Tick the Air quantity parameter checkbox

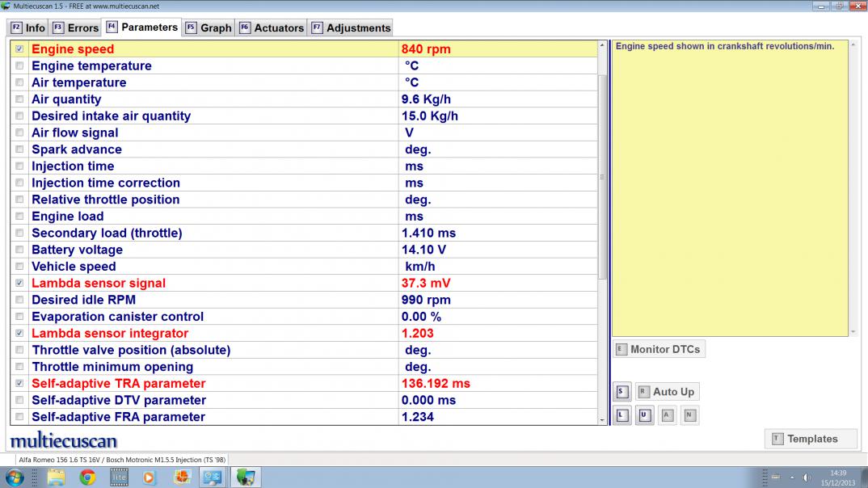19,99
